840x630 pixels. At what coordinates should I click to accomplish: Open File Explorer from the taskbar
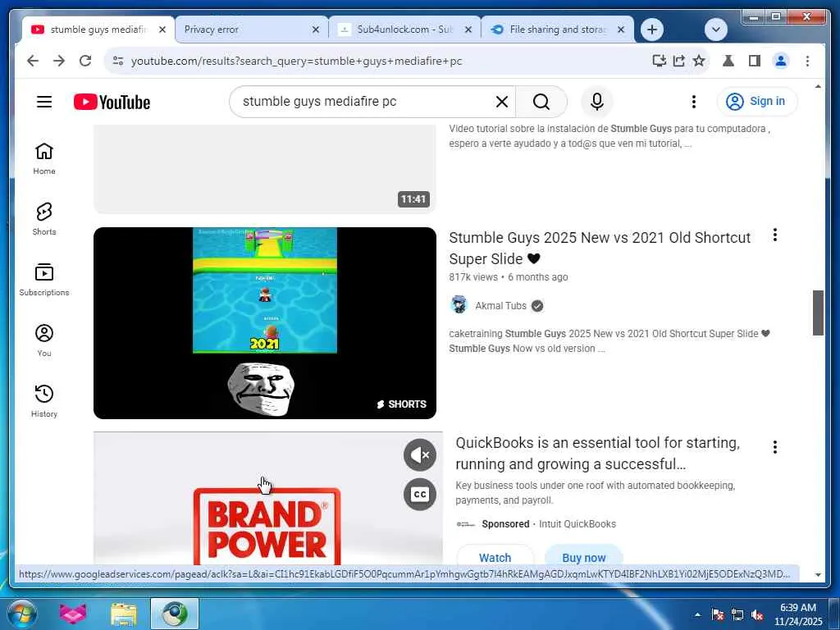pyautogui.click(x=124, y=614)
